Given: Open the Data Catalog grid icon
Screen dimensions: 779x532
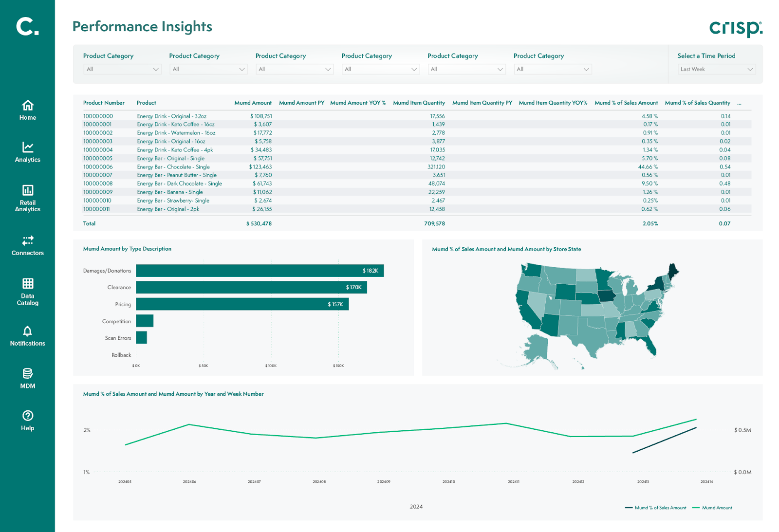Looking at the screenshot, I should (28, 283).
